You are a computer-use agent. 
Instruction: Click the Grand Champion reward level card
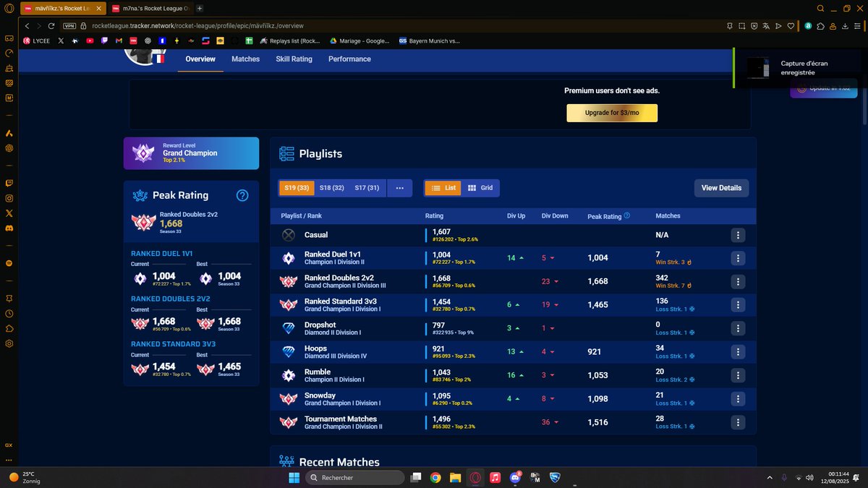191,153
